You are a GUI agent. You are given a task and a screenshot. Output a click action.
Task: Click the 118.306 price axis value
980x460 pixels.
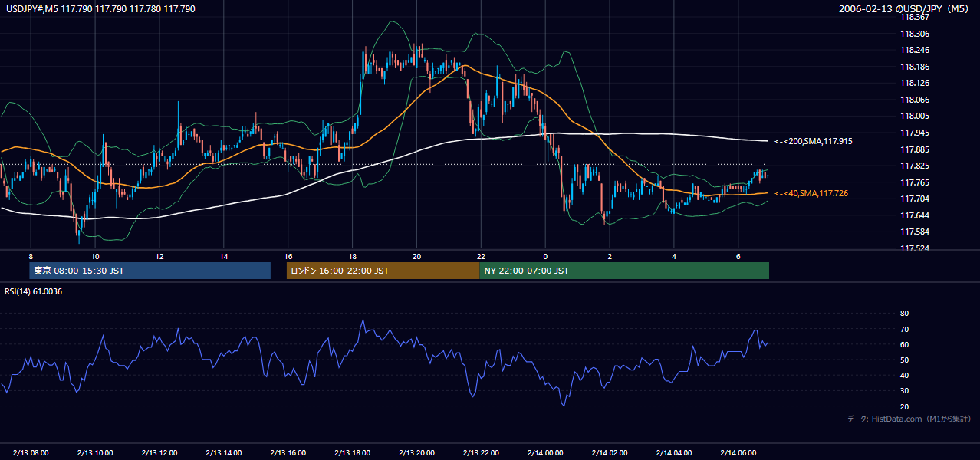914,34
